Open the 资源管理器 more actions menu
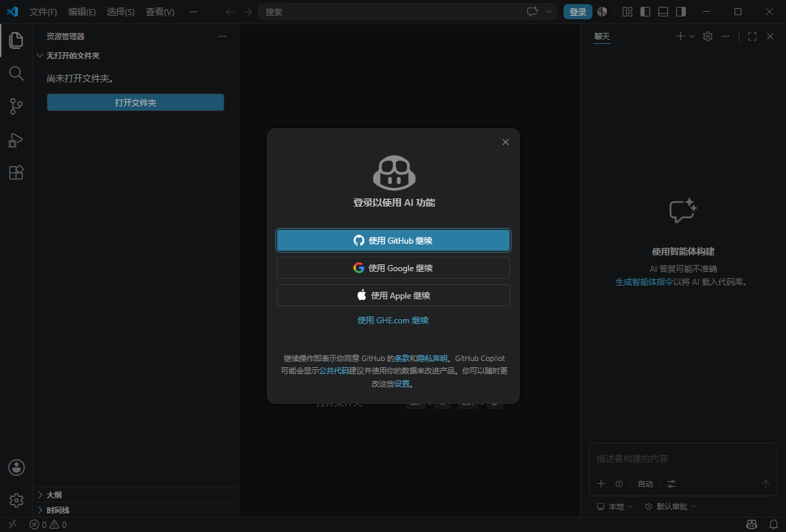The height and width of the screenshot is (532, 786). pos(222,36)
